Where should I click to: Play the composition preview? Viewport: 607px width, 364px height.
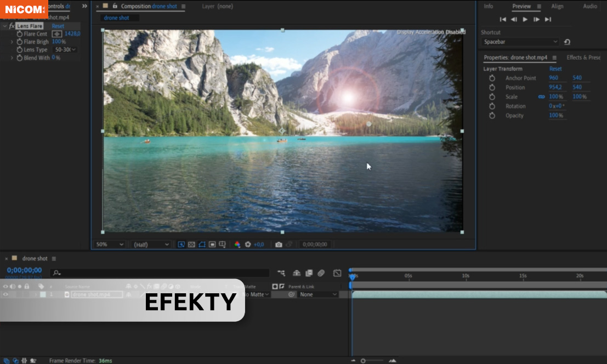click(525, 19)
